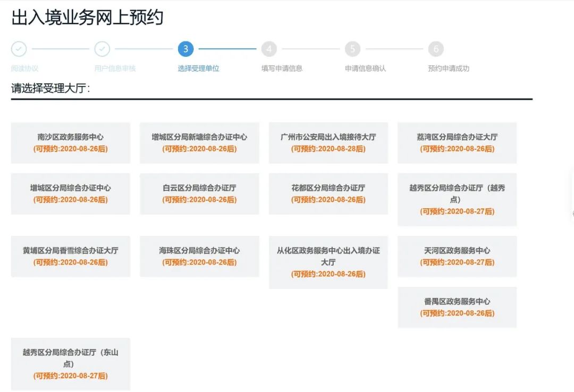This screenshot has width=574, height=392.
Task: Click the step 4 circle indicator
Action: click(269, 49)
